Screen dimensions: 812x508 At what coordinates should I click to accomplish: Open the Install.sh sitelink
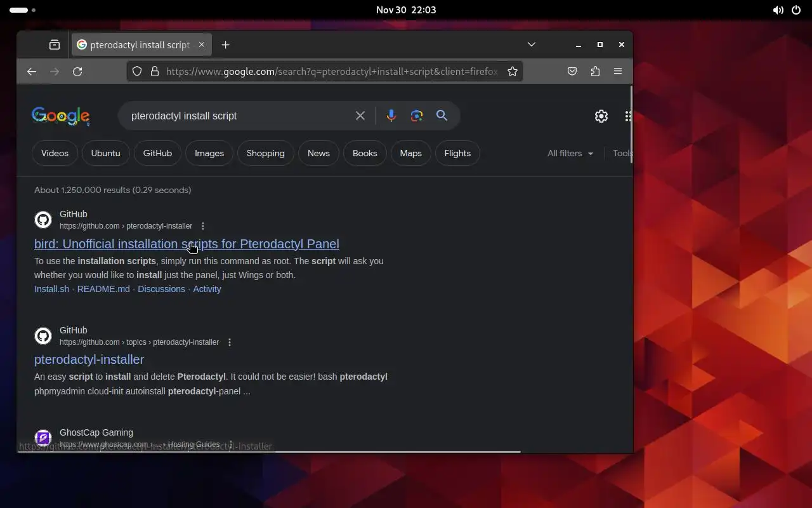pos(51,289)
